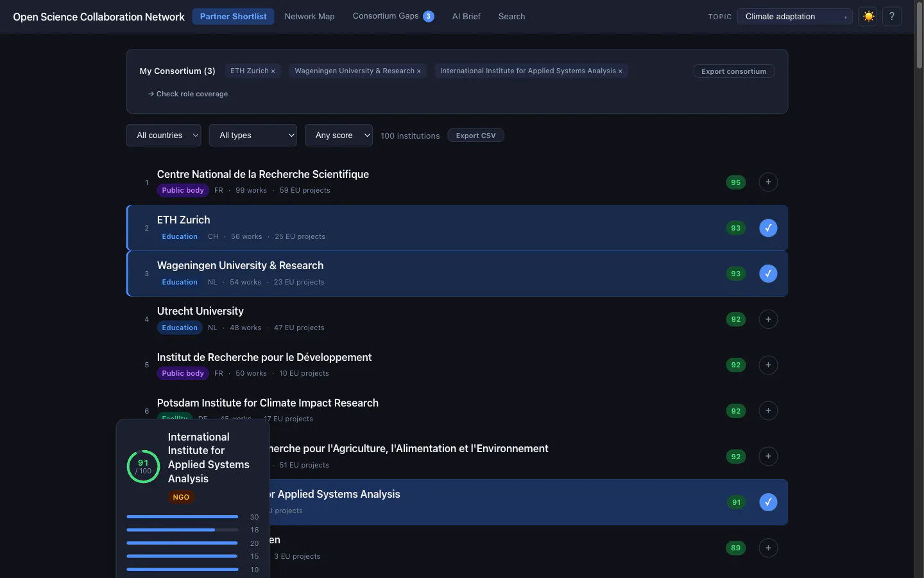
Task: Switch to the Partner Shortlist tab
Action: [x=233, y=17]
